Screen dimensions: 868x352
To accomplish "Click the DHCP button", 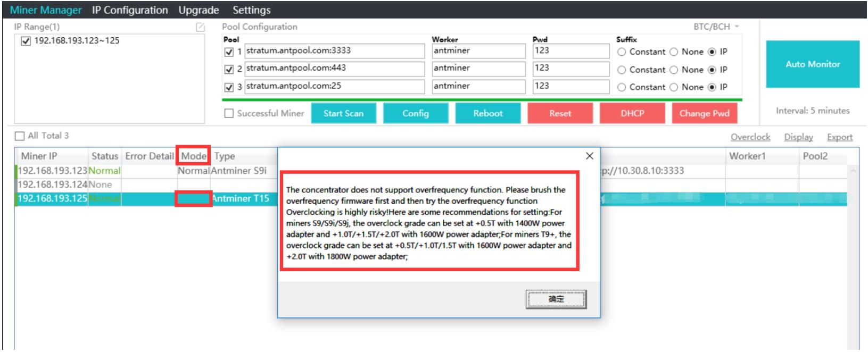I will pyautogui.click(x=632, y=113).
